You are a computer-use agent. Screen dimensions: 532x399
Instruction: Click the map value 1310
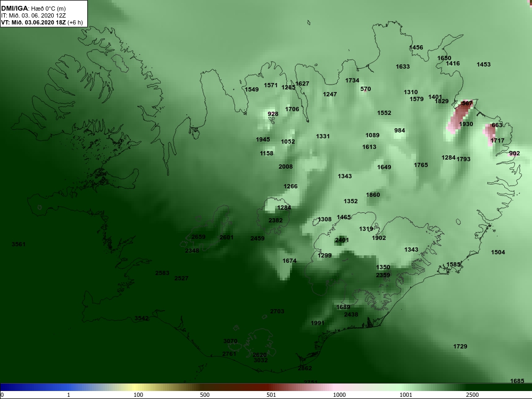click(x=411, y=92)
